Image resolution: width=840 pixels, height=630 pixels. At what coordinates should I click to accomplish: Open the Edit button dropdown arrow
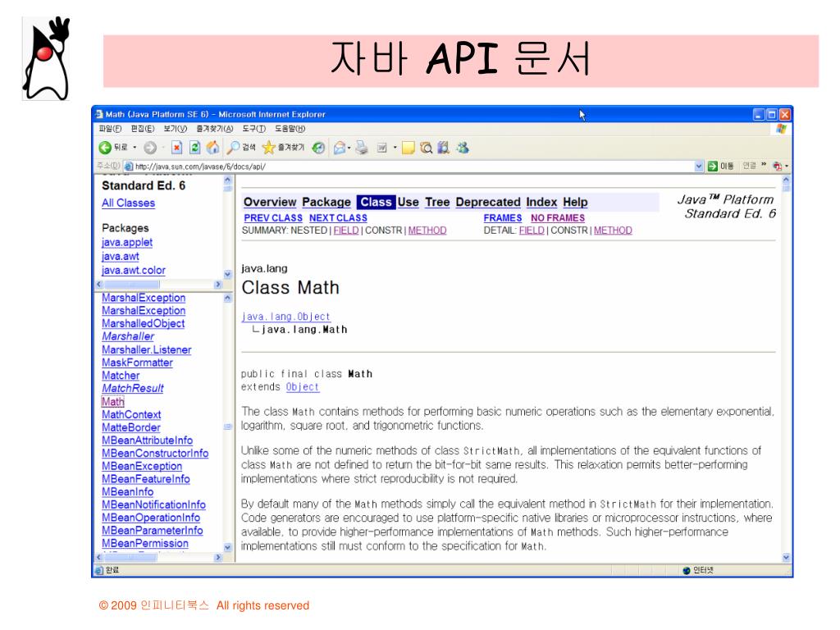[x=395, y=148]
